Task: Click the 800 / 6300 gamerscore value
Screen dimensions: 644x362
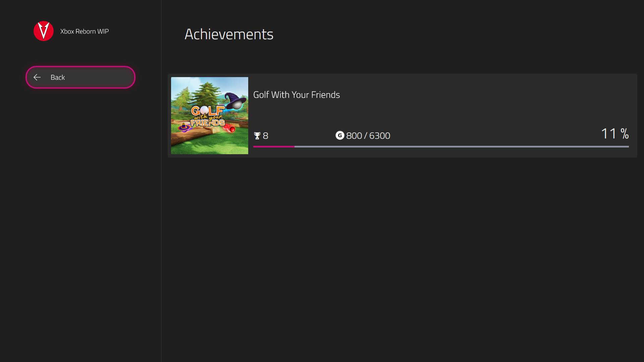Action: 368,136
